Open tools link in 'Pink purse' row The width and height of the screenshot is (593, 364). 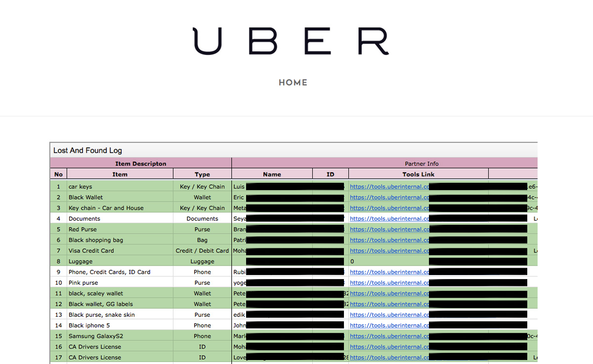coord(389,283)
